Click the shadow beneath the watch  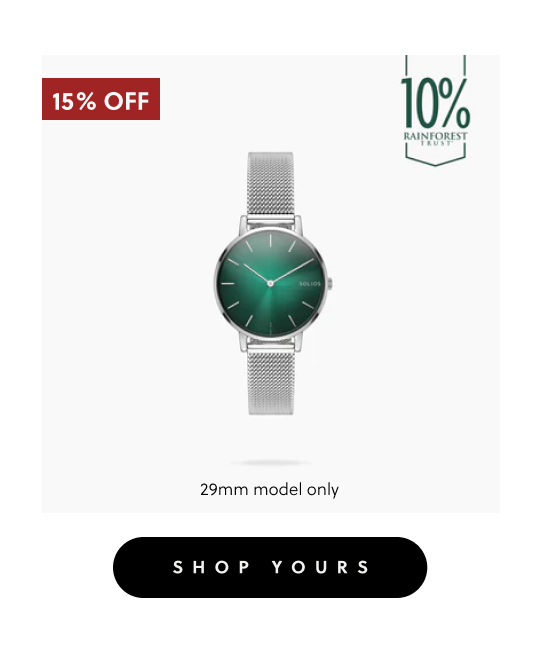point(270,463)
